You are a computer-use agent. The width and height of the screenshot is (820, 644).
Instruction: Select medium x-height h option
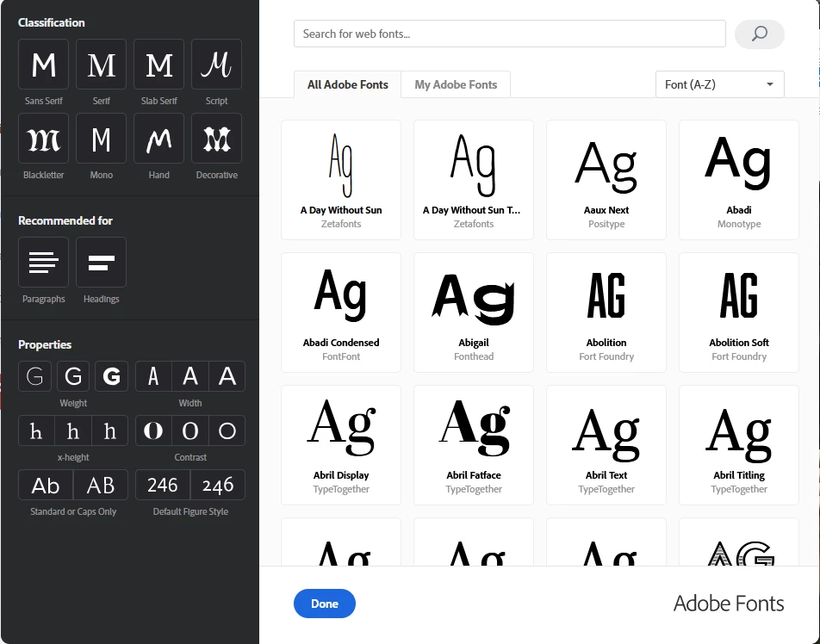73,430
